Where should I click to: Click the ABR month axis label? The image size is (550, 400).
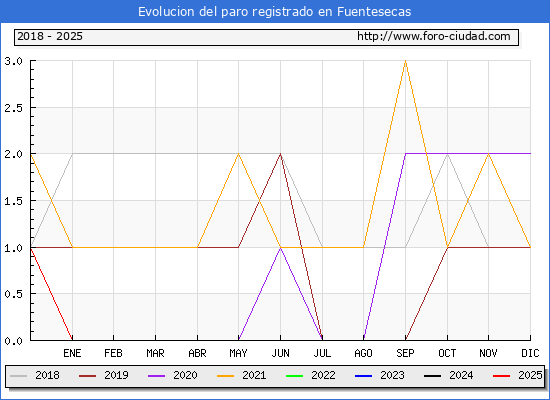coord(197,353)
